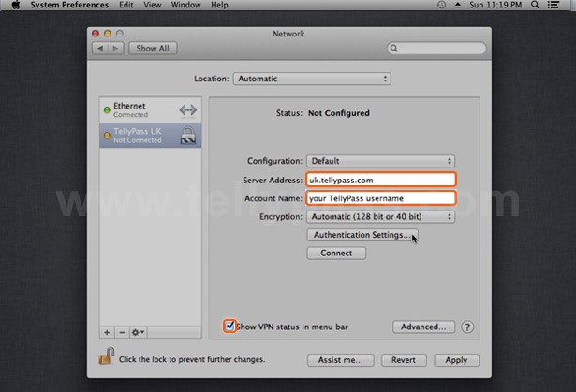Click the Assist me button
The width and height of the screenshot is (576, 392).
341,360
